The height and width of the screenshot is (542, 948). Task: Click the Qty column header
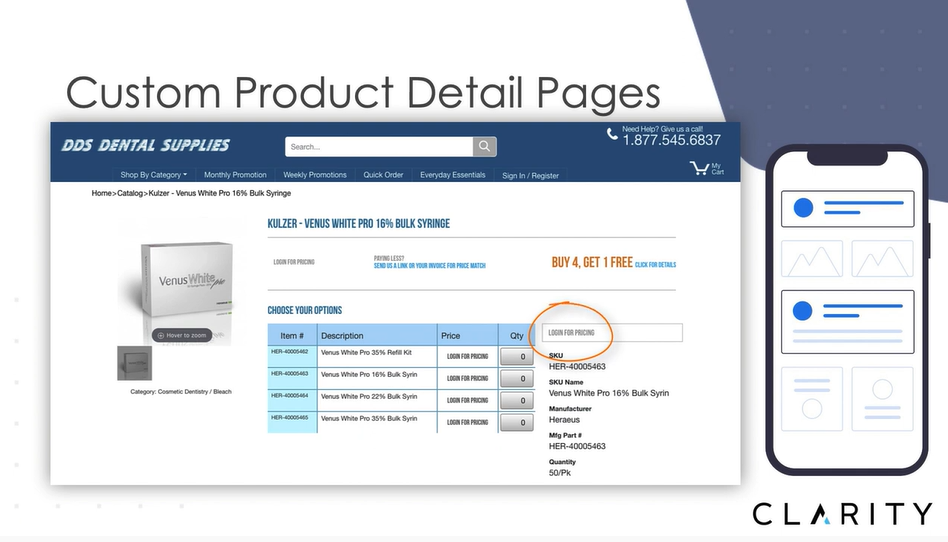516,335
